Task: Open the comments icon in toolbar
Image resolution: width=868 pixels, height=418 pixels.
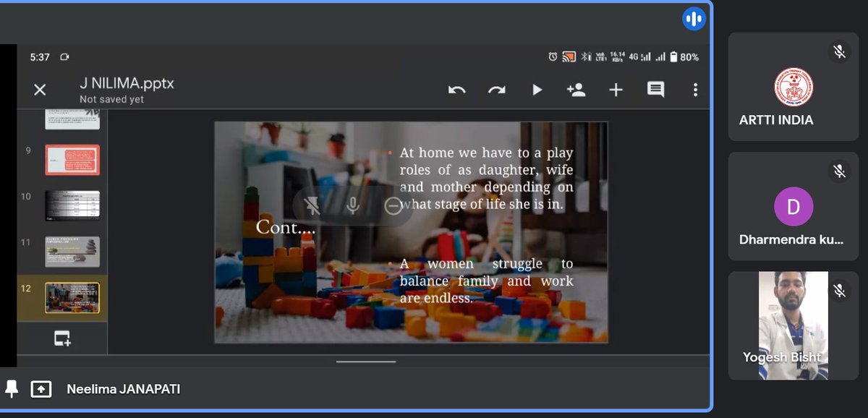Action: 655,90
